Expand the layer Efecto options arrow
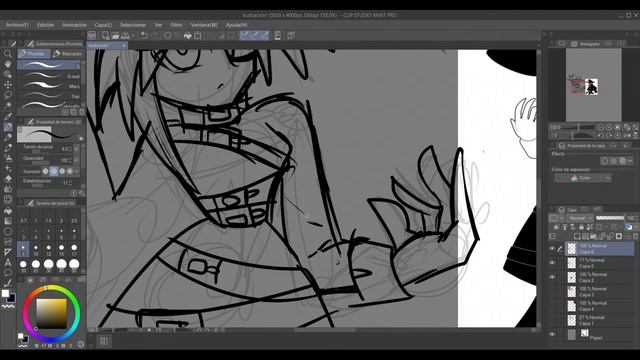Viewport: 640px width, 360px height. click(x=630, y=161)
